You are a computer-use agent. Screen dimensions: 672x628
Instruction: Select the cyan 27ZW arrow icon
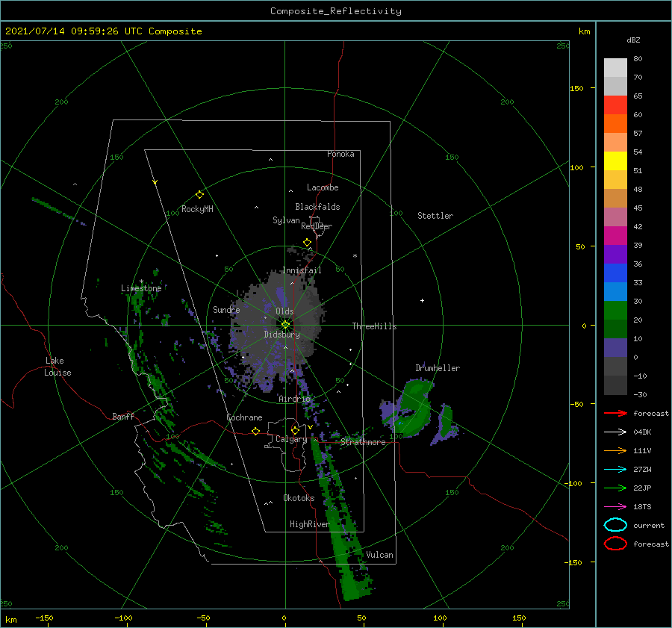[615, 470]
